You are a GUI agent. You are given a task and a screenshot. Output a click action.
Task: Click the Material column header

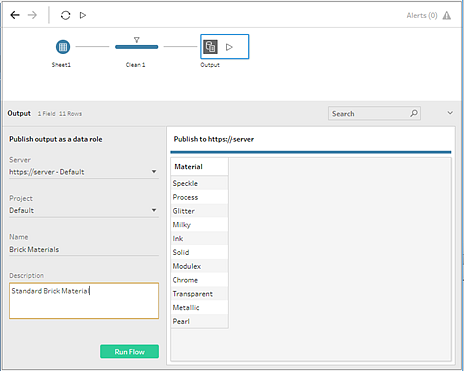pyautogui.click(x=199, y=167)
